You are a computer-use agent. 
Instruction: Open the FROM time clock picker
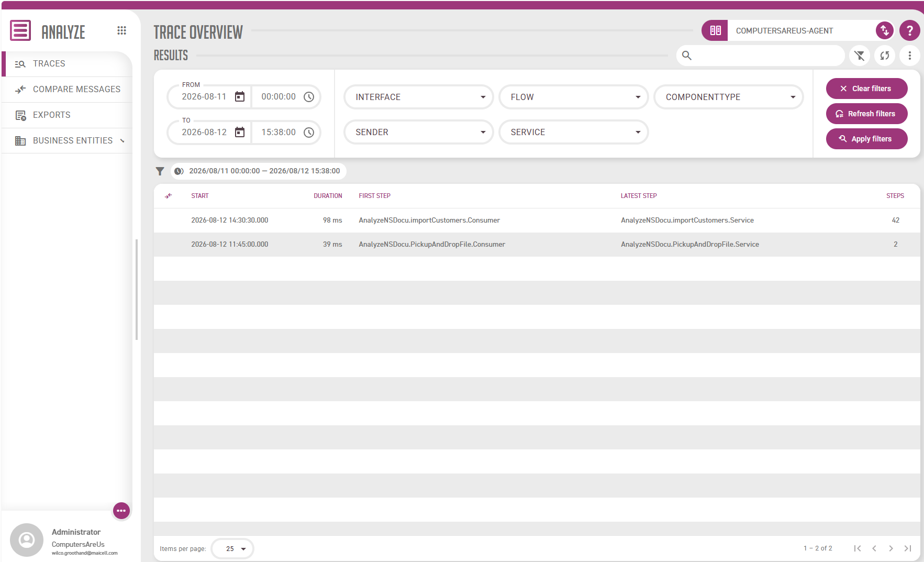[x=309, y=97]
